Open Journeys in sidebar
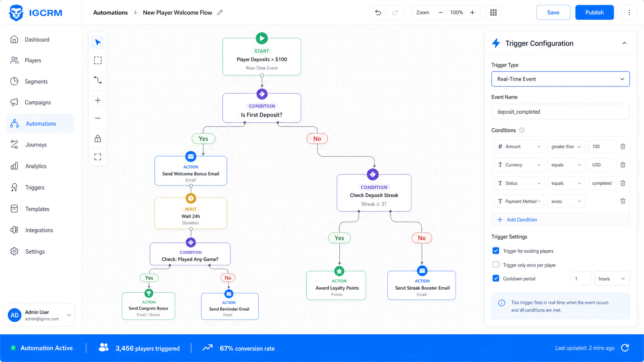This screenshot has height=362, width=644. point(40,145)
